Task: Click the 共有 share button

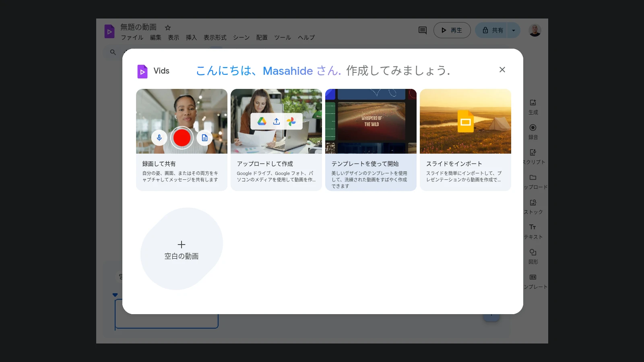Action: tap(491, 30)
